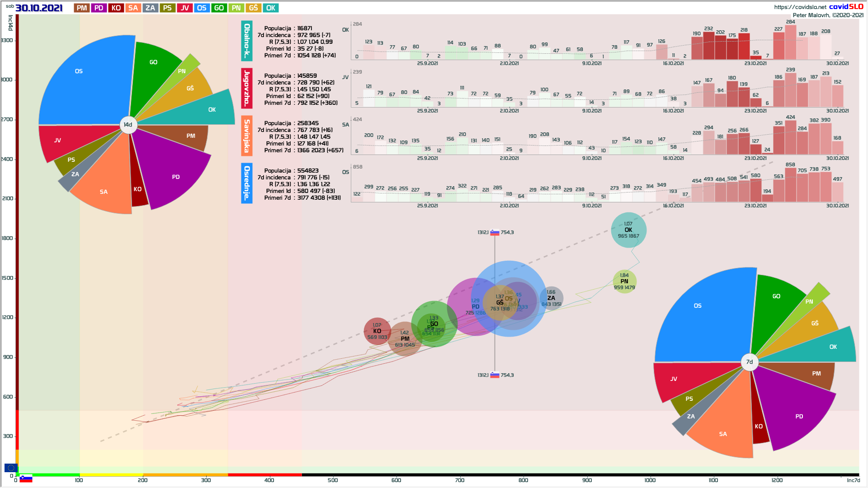Select the Osrednje. region tab label
This screenshot has height=488, width=868.
coord(247,183)
